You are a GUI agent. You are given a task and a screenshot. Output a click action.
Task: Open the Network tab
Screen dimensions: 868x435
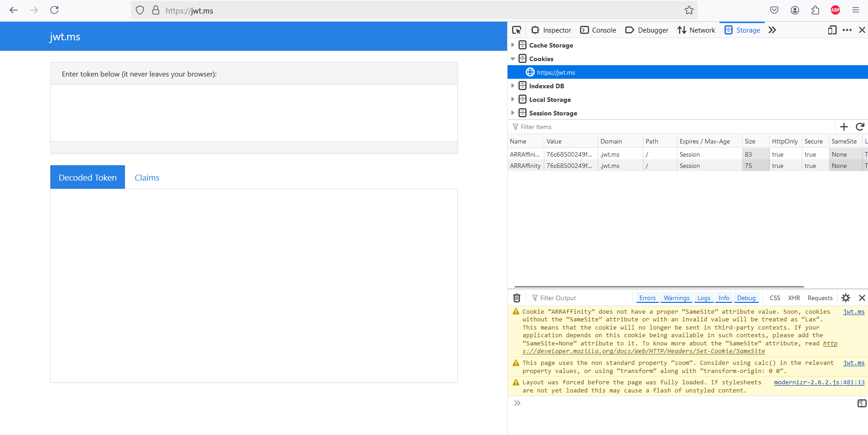[x=696, y=30]
